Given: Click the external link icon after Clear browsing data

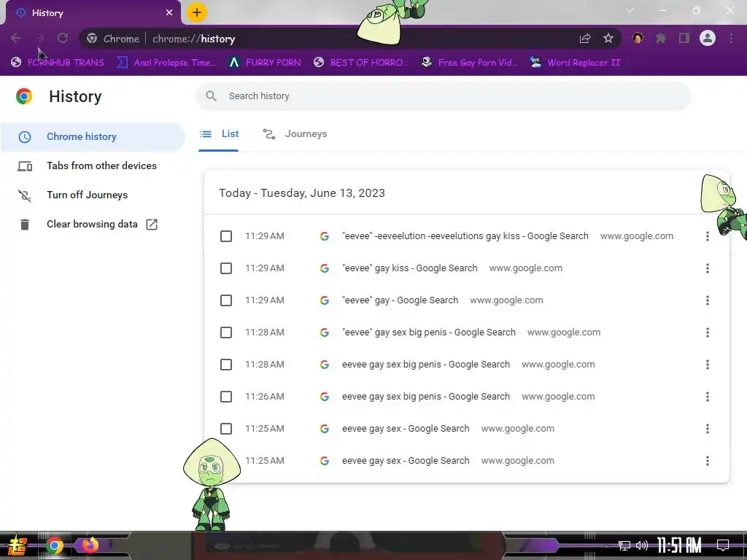Looking at the screenshot, I should coord(152,225).
